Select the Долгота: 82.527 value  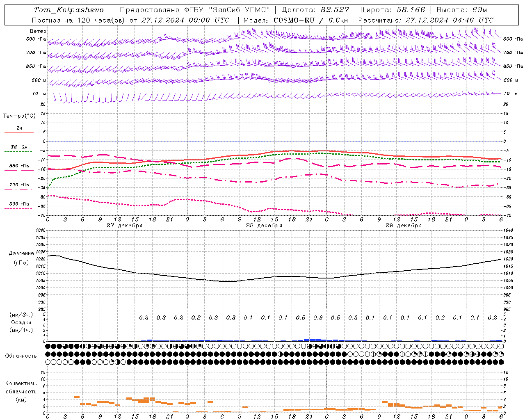pos(315,10)
